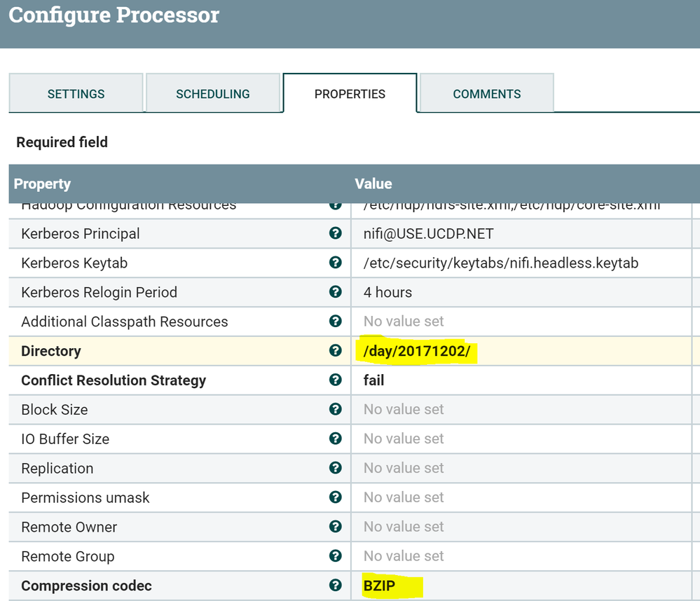Click help icon for Compression codec
The width and height of the screenshot is (700, 601).
click(x=335, y=586)
